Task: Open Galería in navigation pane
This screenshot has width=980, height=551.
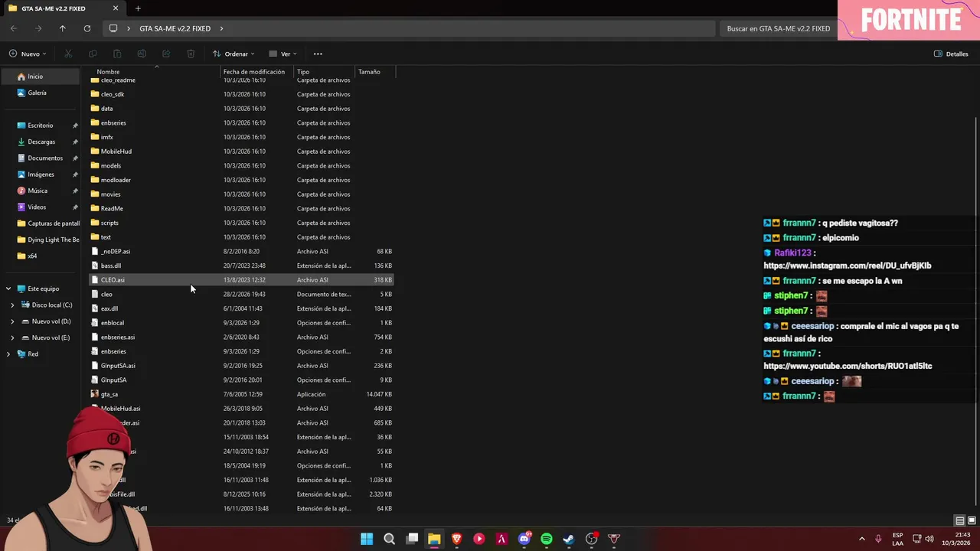Action: [x=37, y=93]
